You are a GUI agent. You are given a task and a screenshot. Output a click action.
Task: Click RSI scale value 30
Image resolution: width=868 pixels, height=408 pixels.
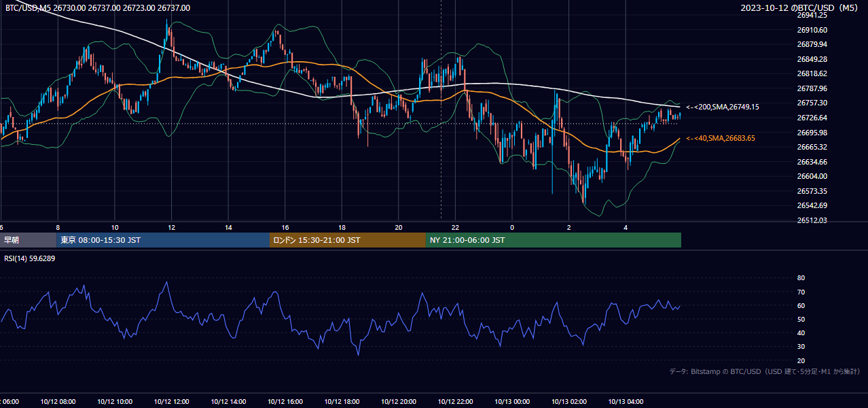[x=801, y=347]
